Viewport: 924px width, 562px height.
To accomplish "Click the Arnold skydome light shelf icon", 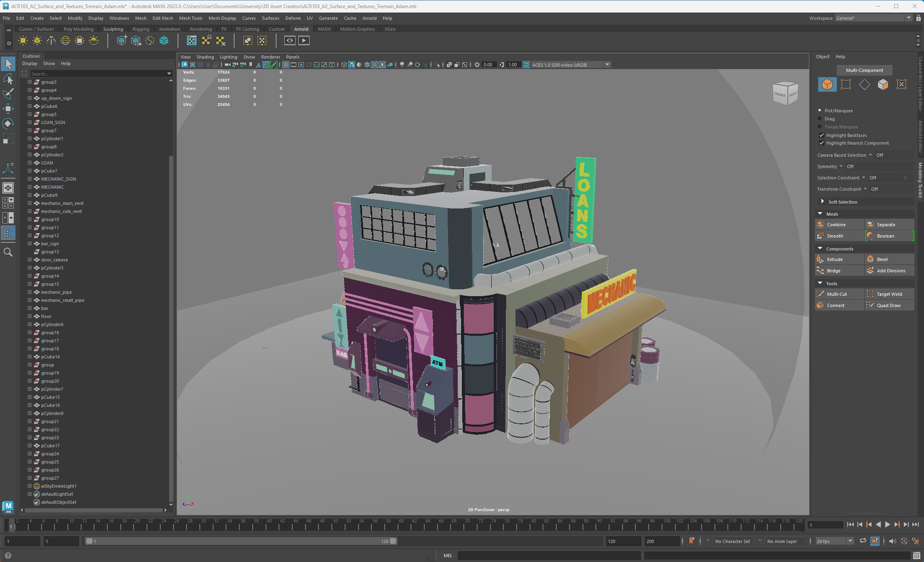I will pyautogui.click(x=65, y=40).
